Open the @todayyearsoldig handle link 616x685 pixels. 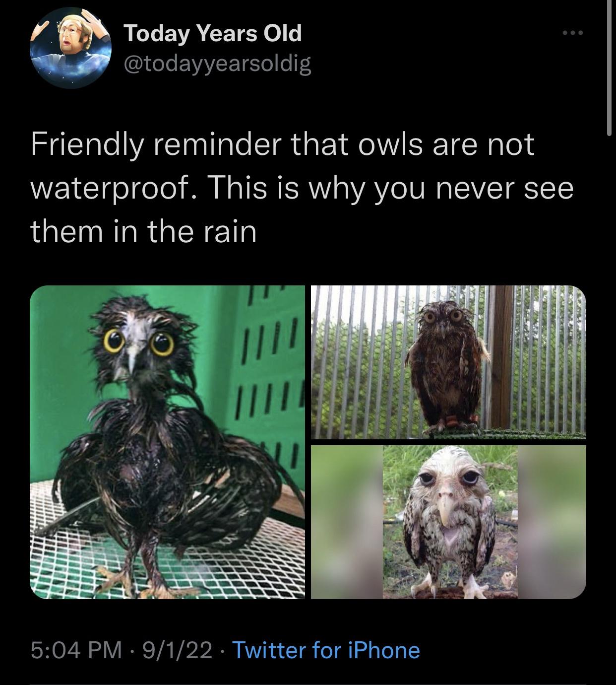pos(217,64)
